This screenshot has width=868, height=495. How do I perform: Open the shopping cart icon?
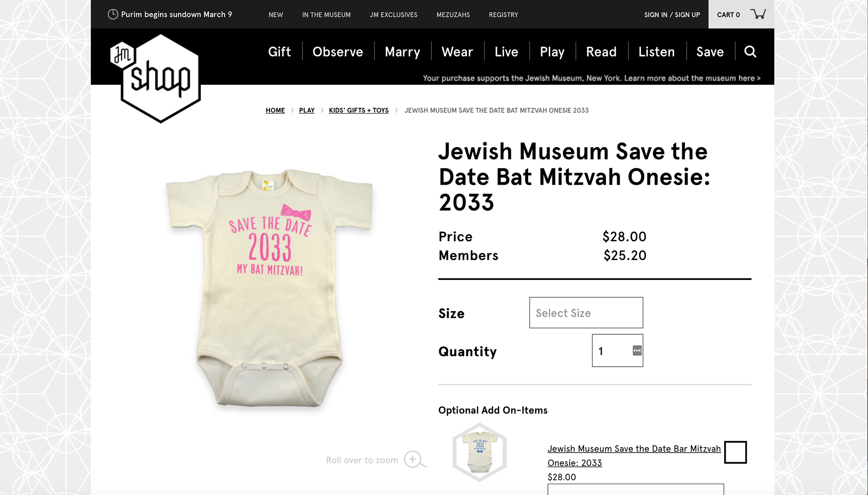758,14
